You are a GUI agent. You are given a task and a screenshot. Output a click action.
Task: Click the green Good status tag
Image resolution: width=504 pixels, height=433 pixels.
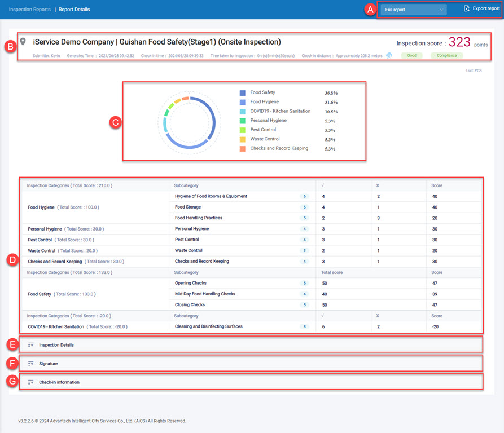[x=411, y=55]
